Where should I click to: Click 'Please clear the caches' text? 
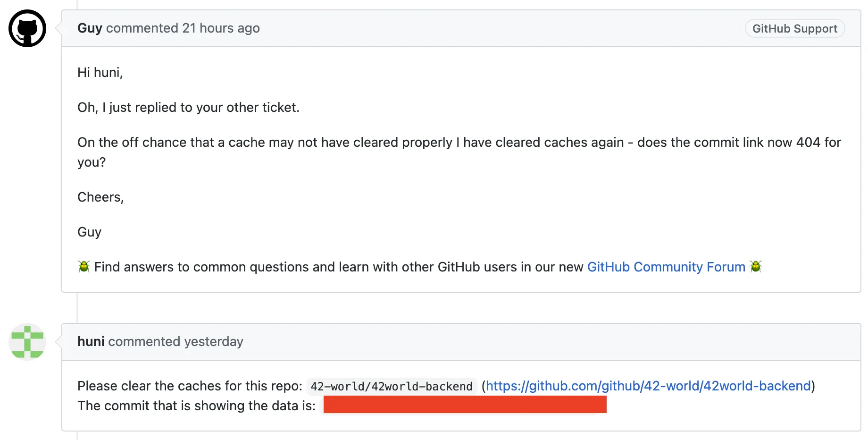point(189,386)
